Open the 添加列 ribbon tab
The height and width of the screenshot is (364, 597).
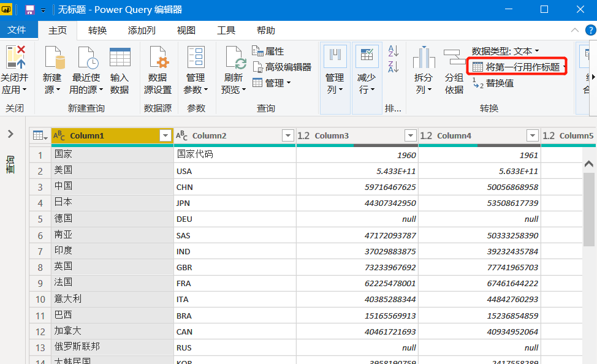click(x=142, y=31)
